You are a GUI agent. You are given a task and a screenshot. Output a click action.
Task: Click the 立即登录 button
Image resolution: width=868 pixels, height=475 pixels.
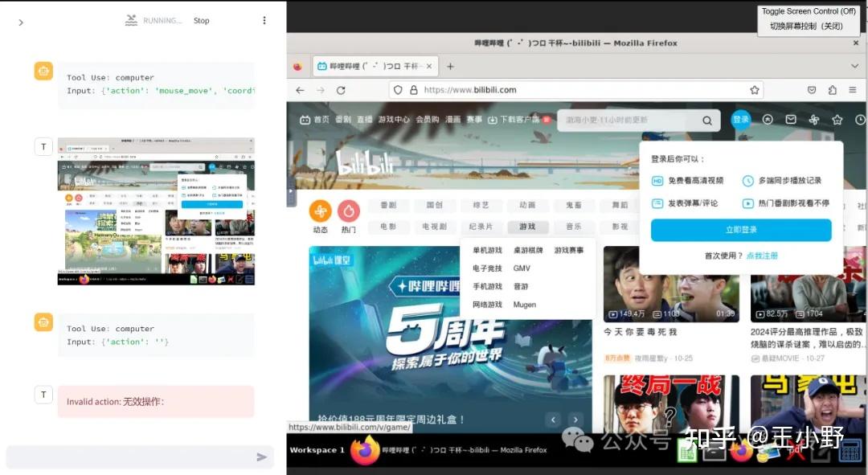coord(741,230)
